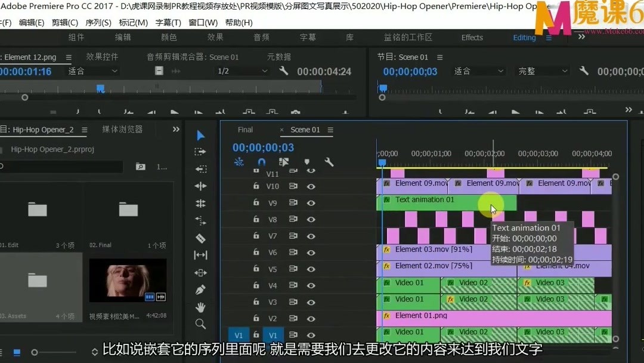
Task: Select the Track Select Forward tool
Action: click(x=200, y=152)
